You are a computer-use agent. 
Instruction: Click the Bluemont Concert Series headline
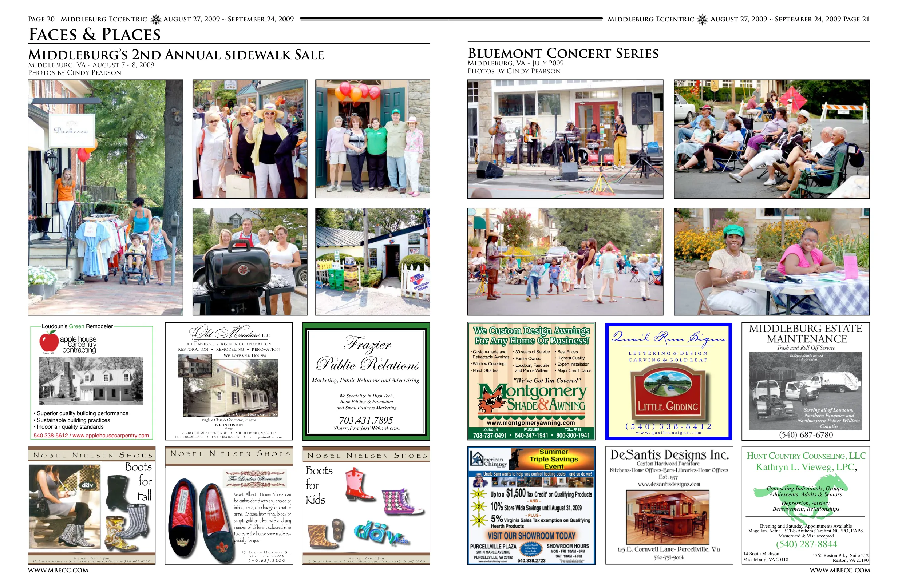563,53
